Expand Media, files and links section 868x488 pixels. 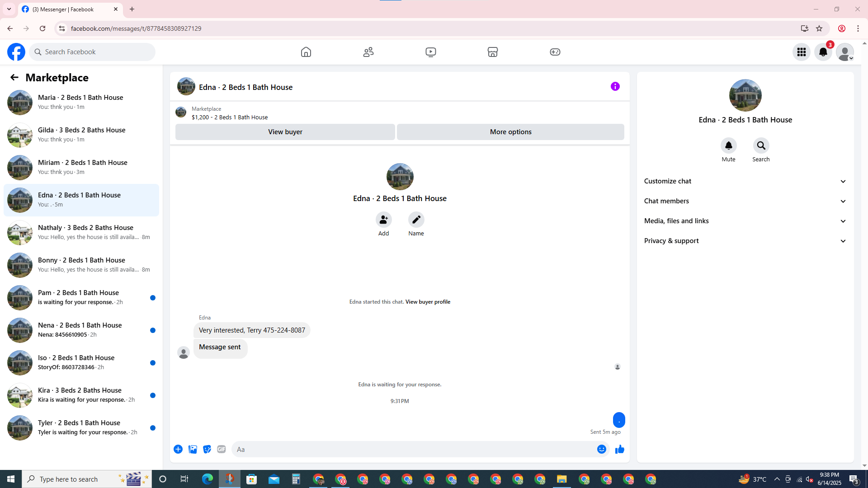[x=745, y=221]
